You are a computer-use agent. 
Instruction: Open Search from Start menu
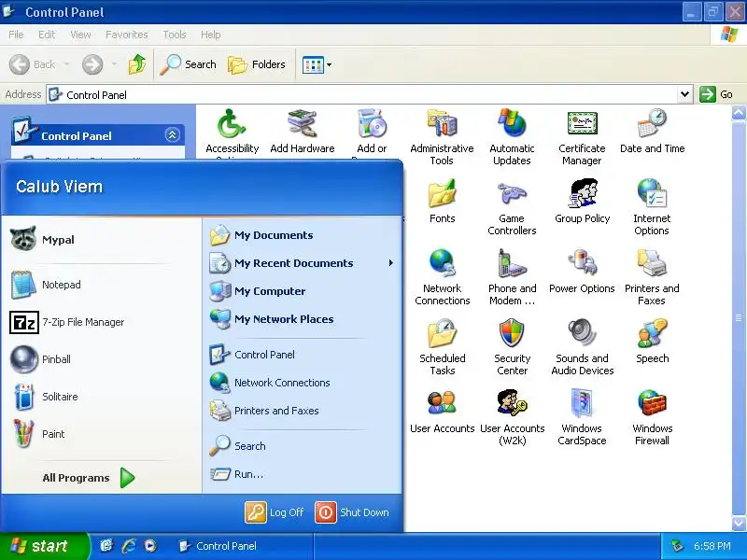[303, 446]
